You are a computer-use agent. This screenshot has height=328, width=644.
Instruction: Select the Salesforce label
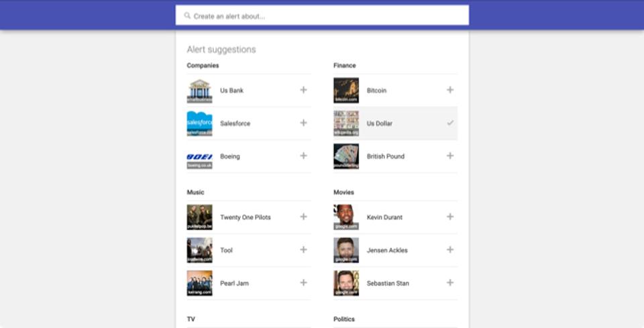click(x=235, y=123)
